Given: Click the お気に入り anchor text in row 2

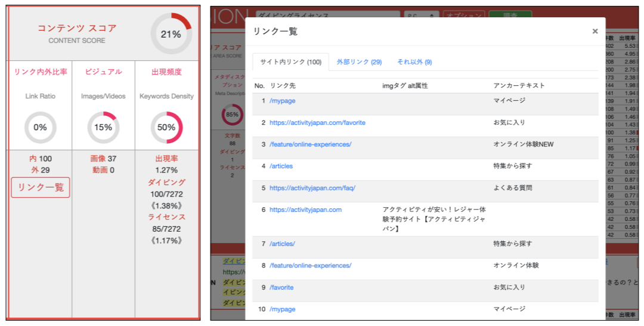Looking at the screenshot, I should (509, 122).
